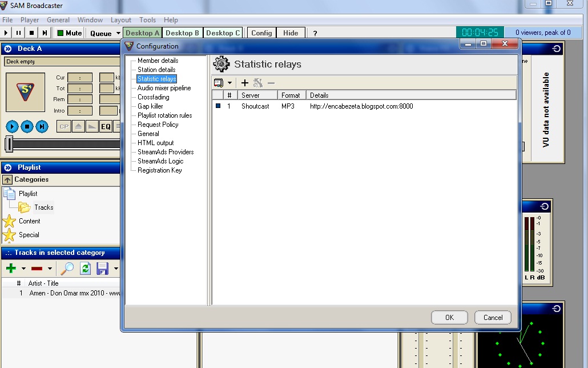Open the Layout menu
The image size is (588, 368).
coord(121,20)
